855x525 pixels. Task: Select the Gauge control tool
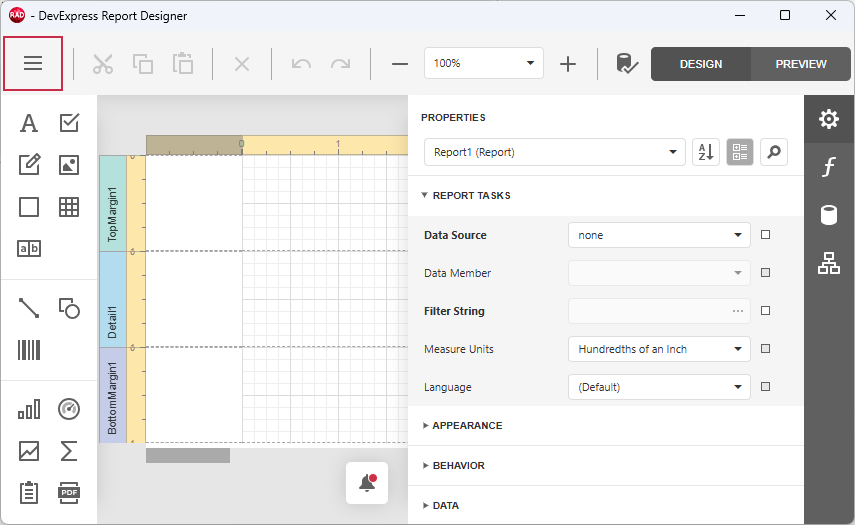pyautogui.click(x=69, y=409)
